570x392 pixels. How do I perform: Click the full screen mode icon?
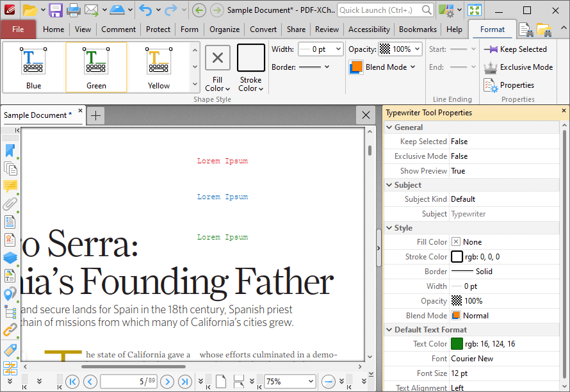pyautogui.click(x=474, y=10)
